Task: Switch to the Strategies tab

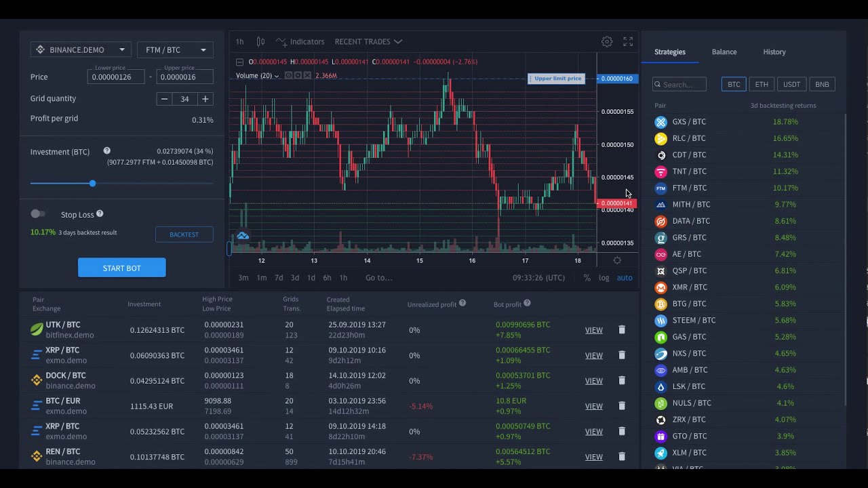Action: [x=669, y=52]
